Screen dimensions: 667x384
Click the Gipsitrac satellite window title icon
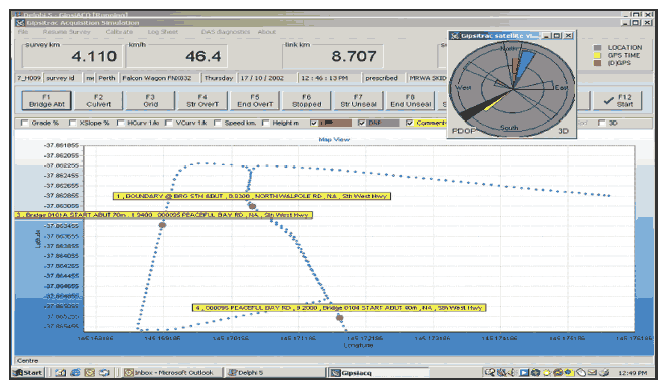(x=455, y=36)
